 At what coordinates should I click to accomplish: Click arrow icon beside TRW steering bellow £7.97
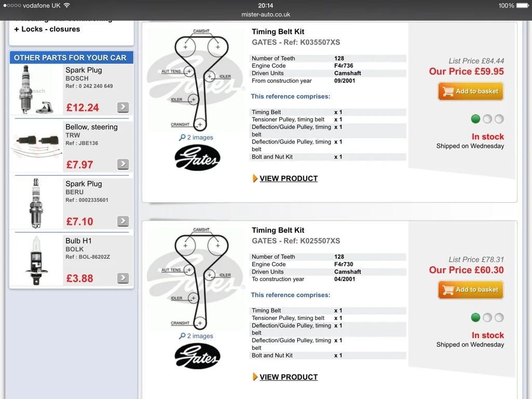(123, 164)
